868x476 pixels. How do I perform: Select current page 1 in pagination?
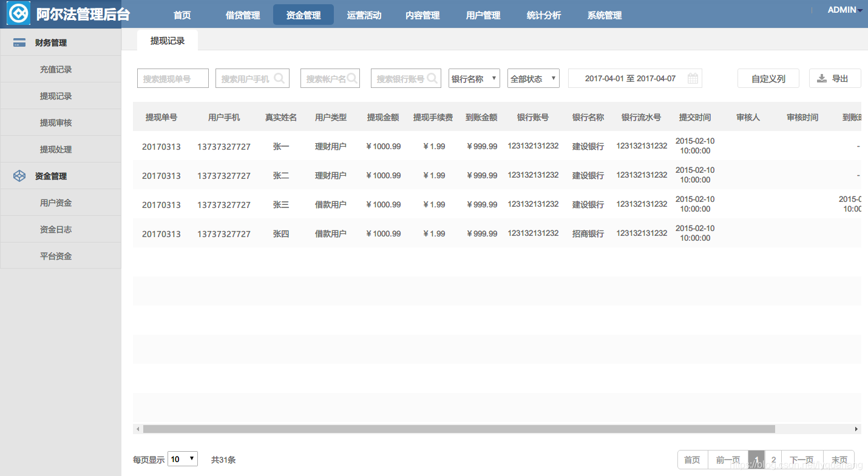(756, 460)
